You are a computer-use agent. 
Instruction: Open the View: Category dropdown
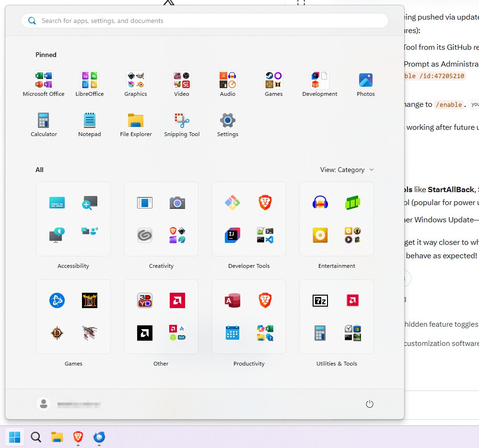point(347,170)
